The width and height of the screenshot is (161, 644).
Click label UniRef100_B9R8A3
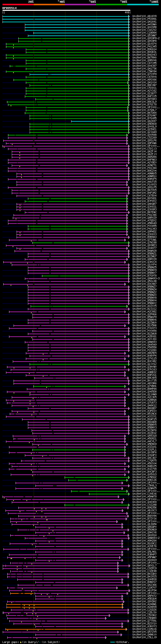coord(144,237)
